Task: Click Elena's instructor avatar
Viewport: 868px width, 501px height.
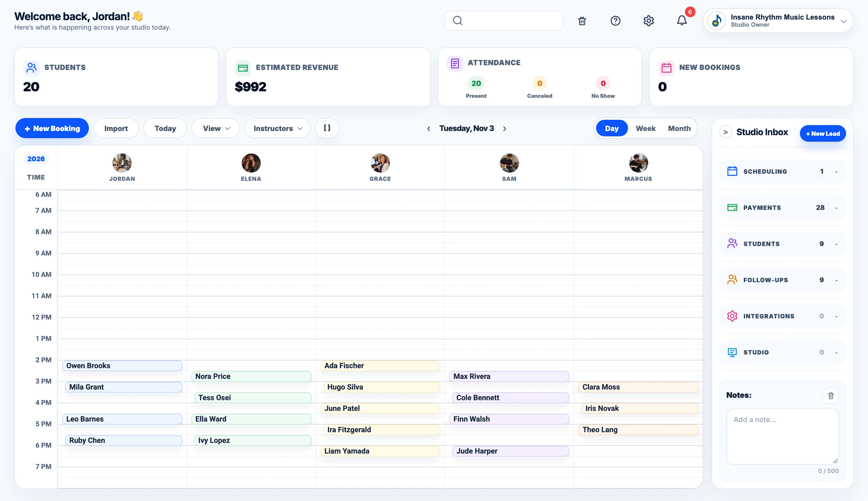Action: [x=251, y=163]
